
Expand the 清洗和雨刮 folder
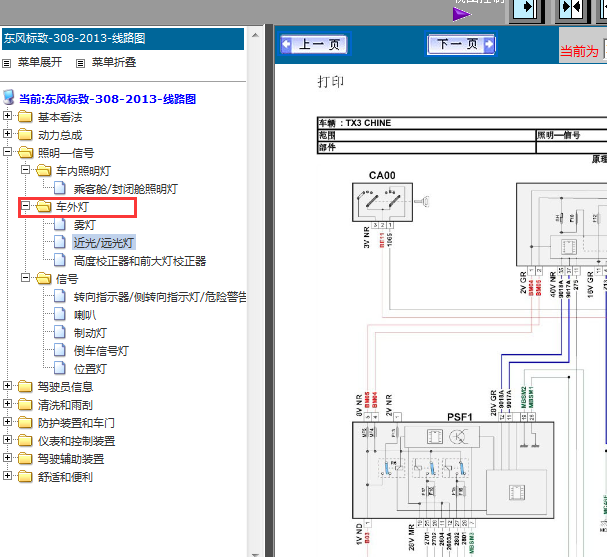pyautogui.click(x=7, y=404)
